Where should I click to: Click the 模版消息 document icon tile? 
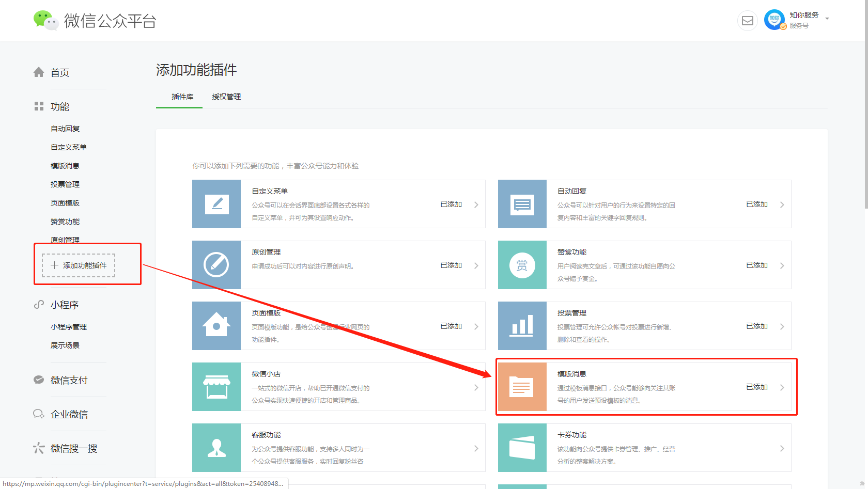tap(522, 387)
